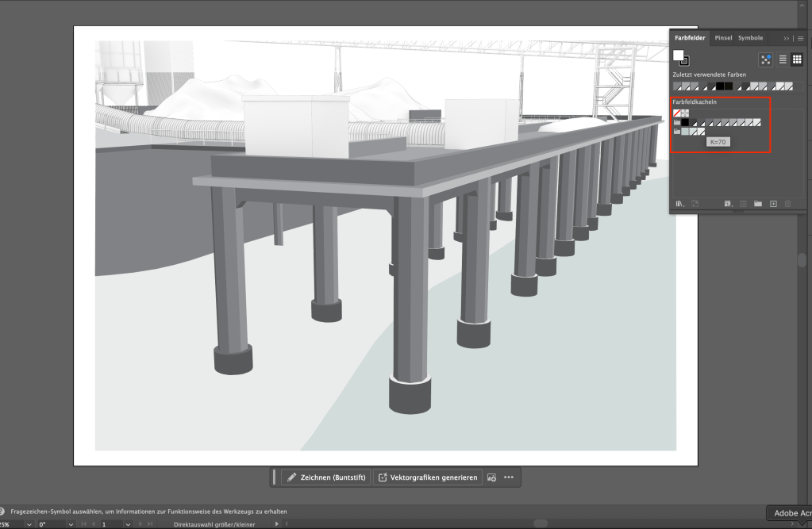Click the contextual taskbar properties icon
This screenshot has width=812, height=529.
tap(491, 477)
